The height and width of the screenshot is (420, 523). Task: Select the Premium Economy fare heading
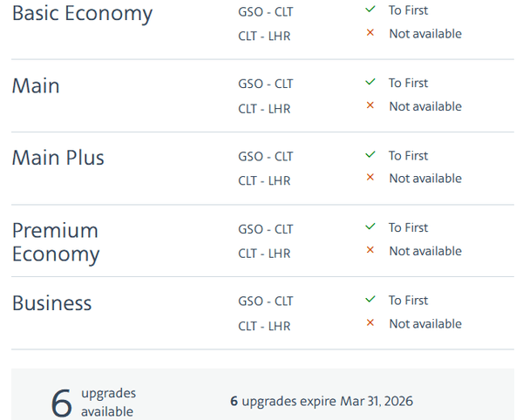(x=56, y=242)
